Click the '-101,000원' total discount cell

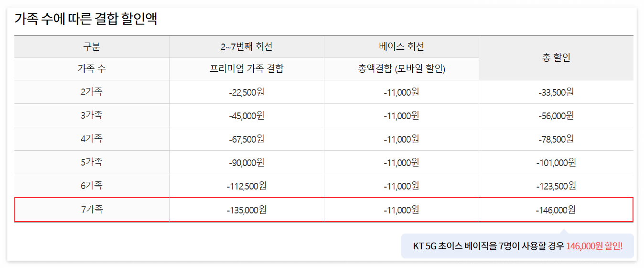(556, 162)
